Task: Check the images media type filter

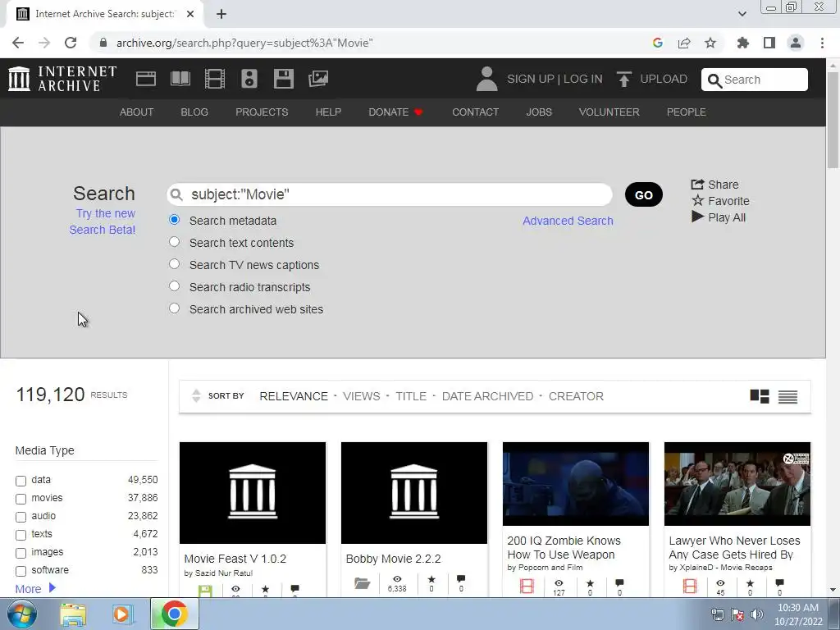Action: click(21, 553)
